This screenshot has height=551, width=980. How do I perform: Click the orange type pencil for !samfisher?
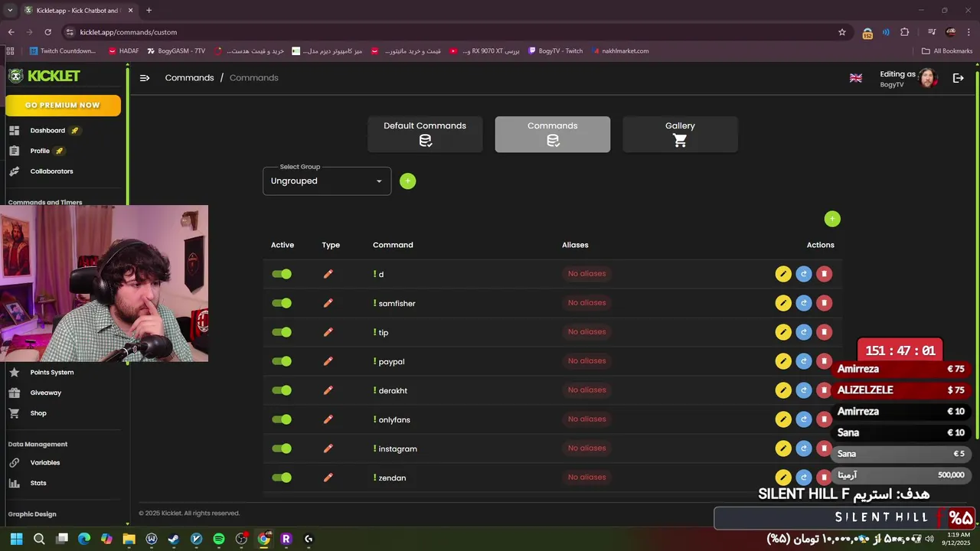(328, 303)
